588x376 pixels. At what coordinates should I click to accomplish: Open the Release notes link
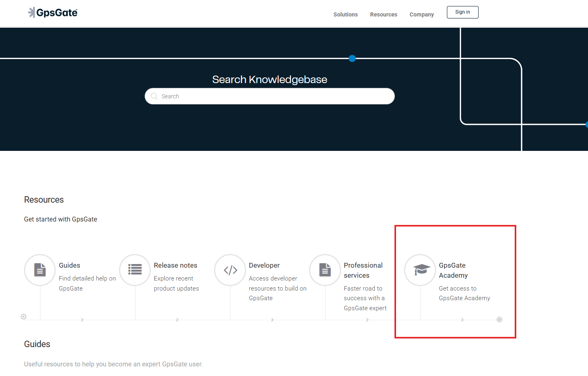coord(176,265)
